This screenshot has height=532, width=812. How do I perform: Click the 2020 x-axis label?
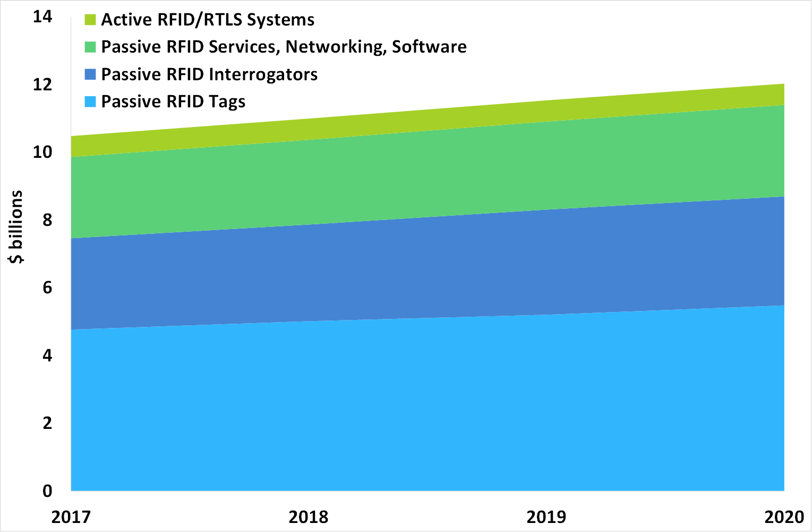[x=784, y=517]
